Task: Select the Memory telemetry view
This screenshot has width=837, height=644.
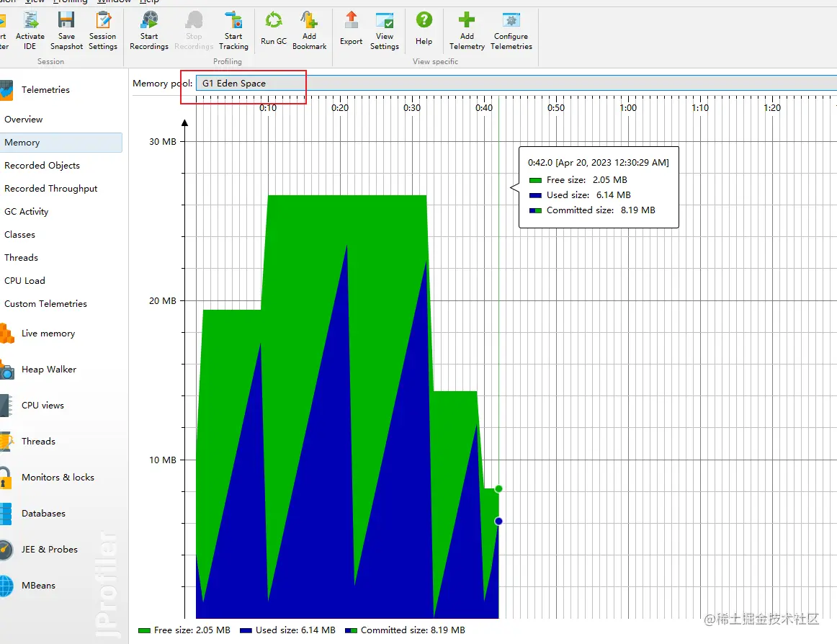Action: [x=61, y=143]
